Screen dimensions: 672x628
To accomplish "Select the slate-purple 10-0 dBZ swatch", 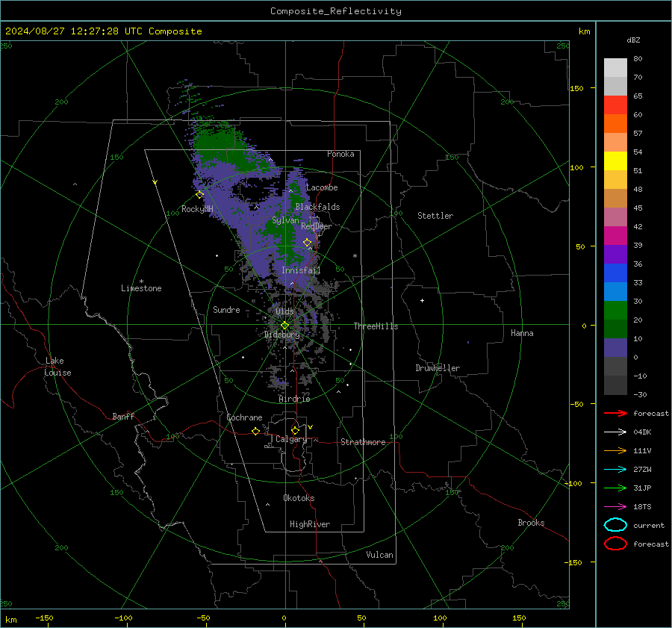I will (615, 348).
